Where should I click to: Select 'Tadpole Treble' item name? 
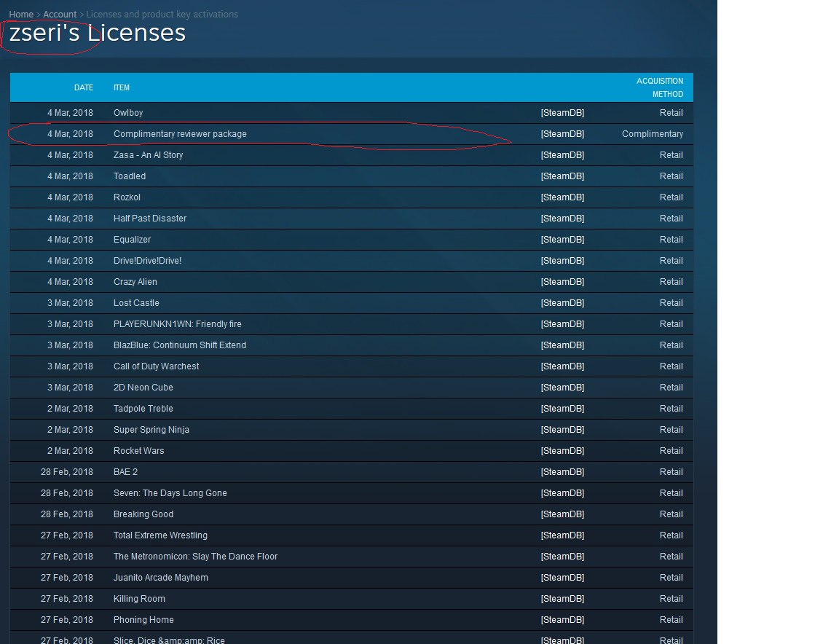pos(143,409)
